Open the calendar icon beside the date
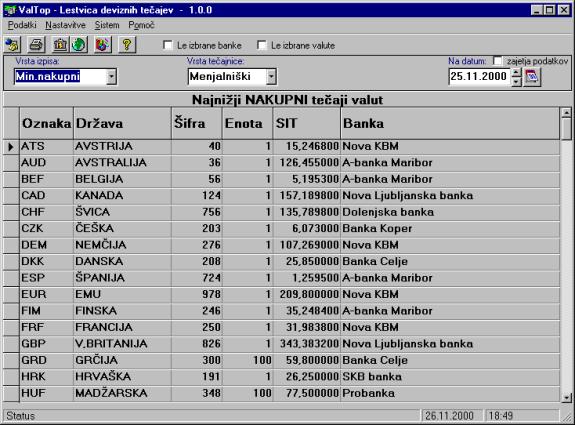Screen dimensions: 575x425 (x=532, y=77)
